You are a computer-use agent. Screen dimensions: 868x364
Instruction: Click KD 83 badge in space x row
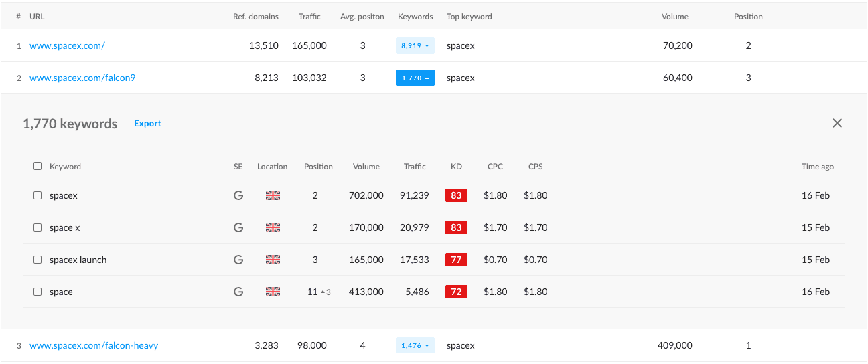(x=456, y=227)
